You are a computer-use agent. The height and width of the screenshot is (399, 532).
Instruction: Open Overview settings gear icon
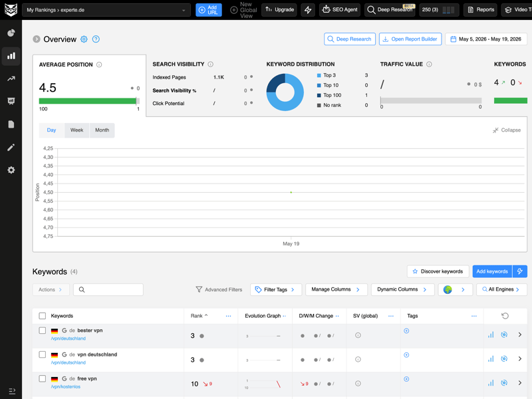point(84,39)
